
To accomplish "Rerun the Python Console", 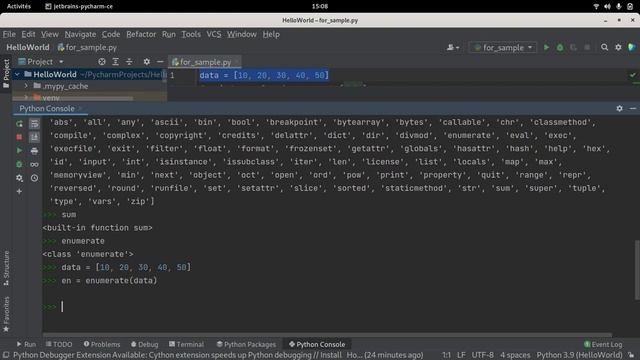I will [19, 124].
